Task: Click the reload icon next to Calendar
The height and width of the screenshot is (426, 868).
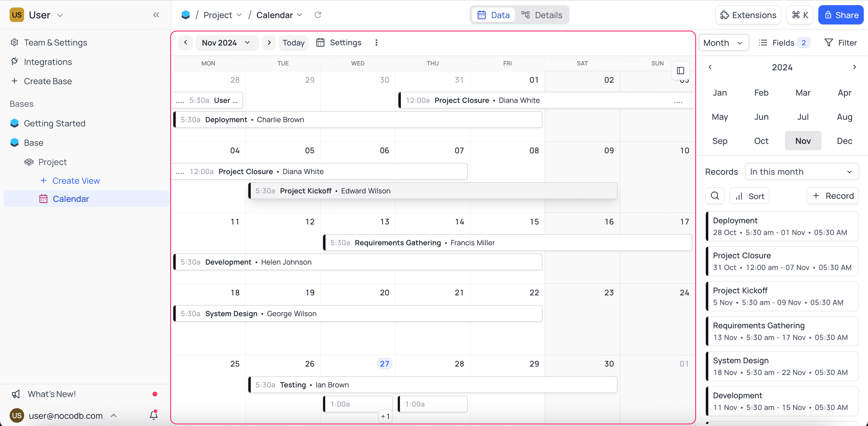Action: point(317,15)
